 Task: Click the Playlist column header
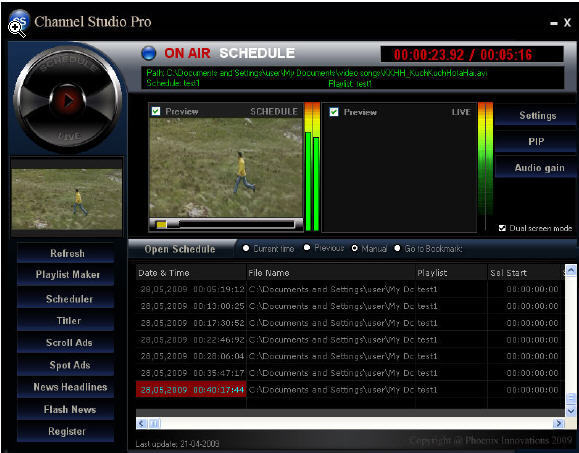point(451,273)
